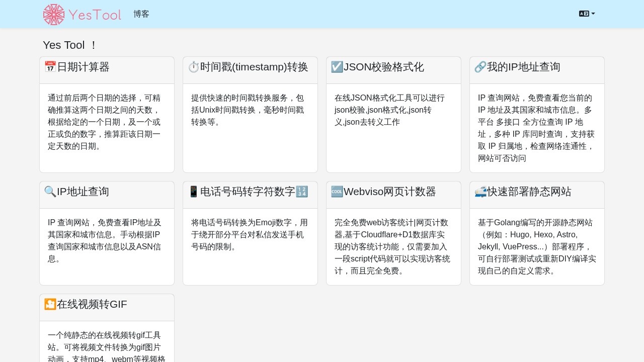Open the 博客 navigation item
644x362 pixels.
(x=141, y=14)
